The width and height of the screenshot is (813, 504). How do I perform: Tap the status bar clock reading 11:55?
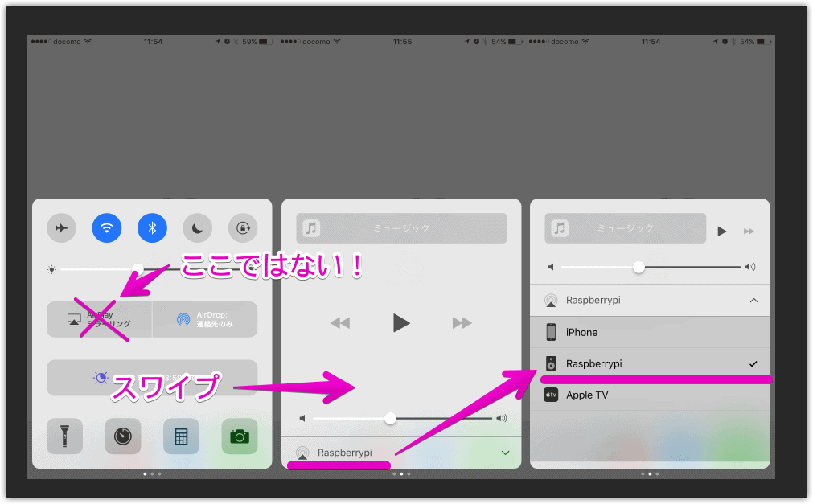click(402, 42)
